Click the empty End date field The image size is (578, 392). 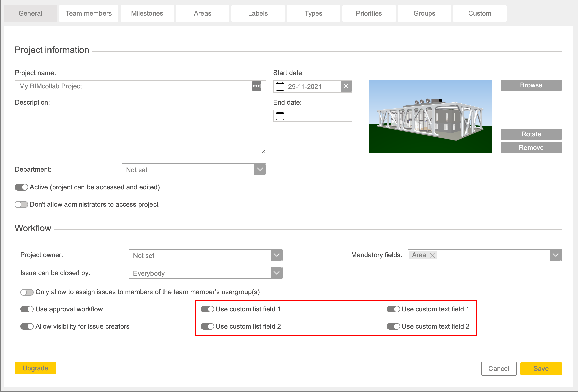313,116
